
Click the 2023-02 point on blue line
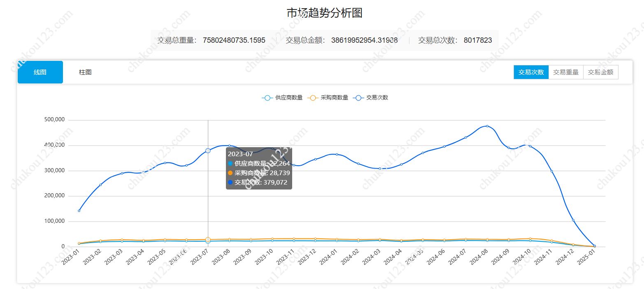pos(100,185)
